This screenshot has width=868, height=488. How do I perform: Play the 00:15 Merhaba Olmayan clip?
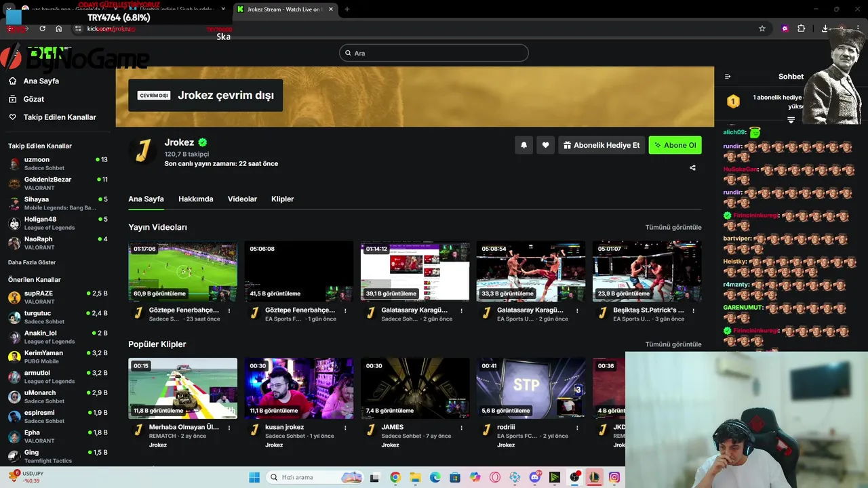coord(183,388)
